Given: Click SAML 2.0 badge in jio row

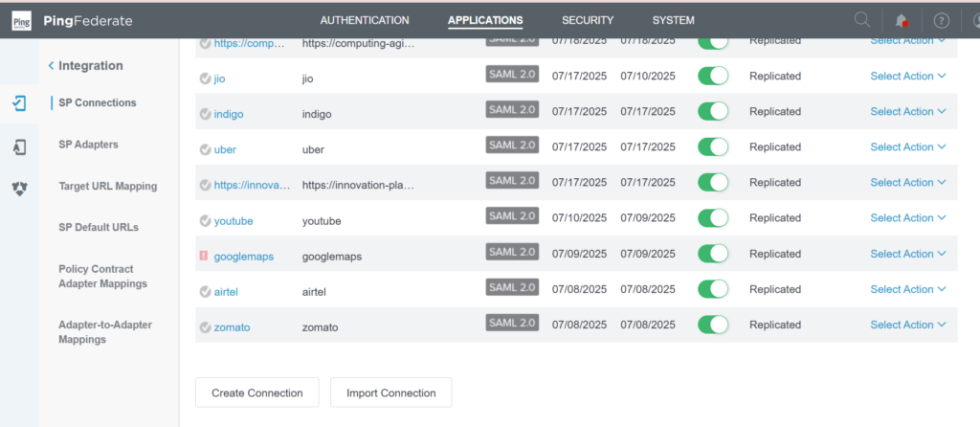Looking at the screenshot, I should point(512,74).
